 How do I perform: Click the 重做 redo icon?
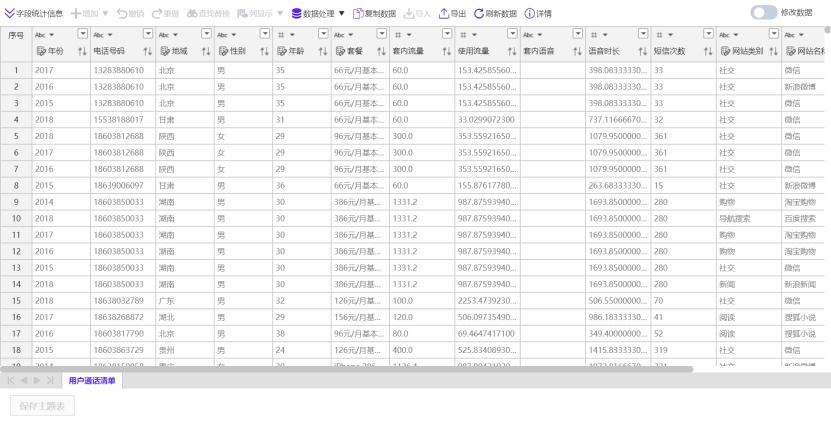point(157,14)
